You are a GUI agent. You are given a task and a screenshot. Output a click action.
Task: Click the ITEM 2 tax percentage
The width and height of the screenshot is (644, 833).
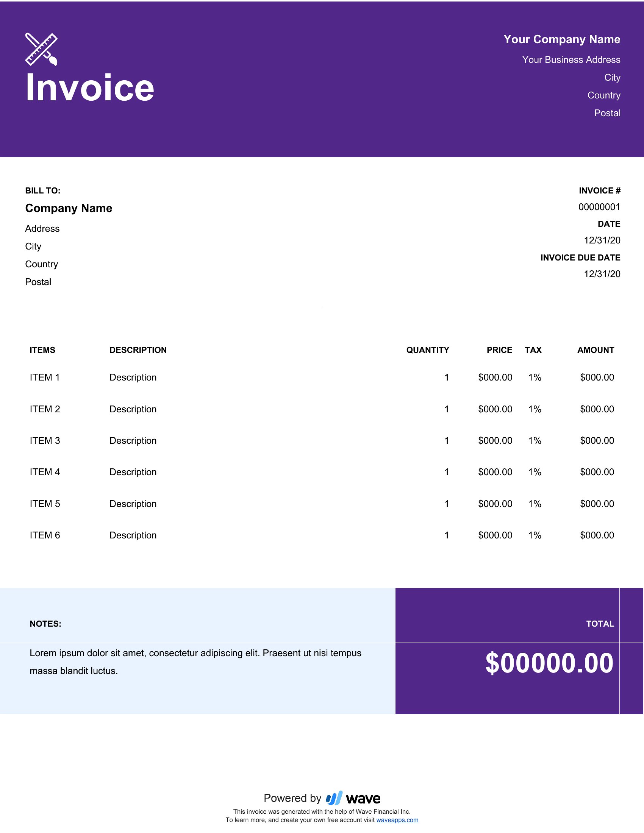point(535,409)
